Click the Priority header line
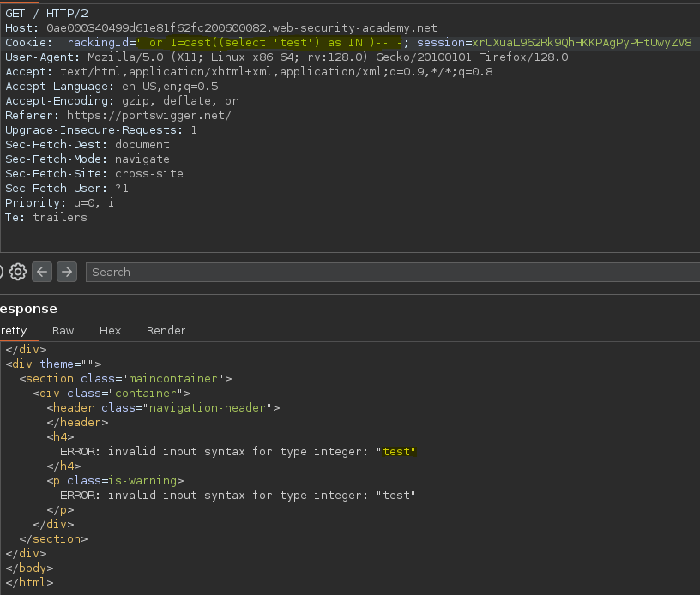700x595 pixels. click(x=59, y=203)
